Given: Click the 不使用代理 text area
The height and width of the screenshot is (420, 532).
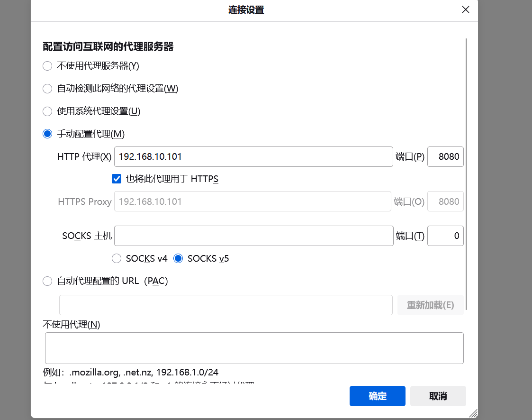Looking at the screenshot, I should coord(254,348).
